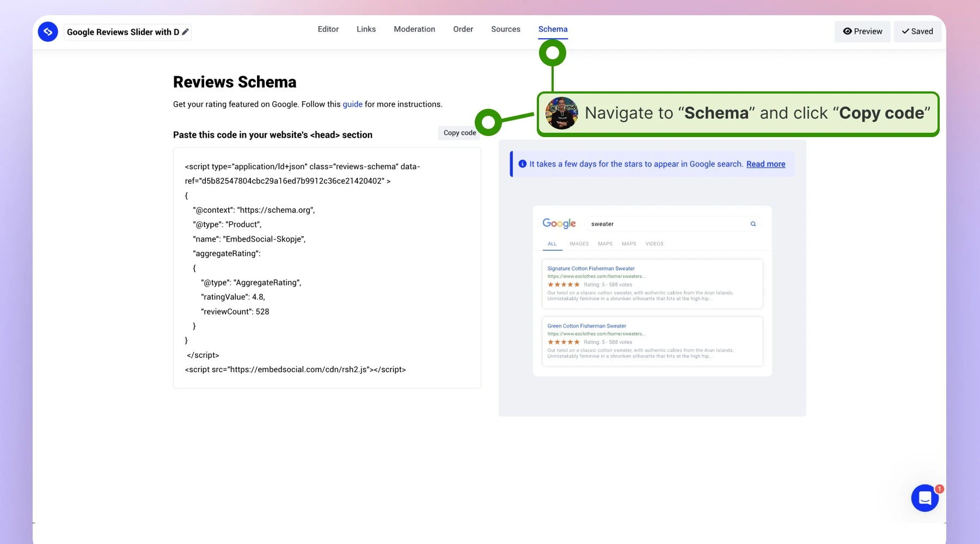Viewport: 980px width, 544px height.
Task: Follow the Read more link
Action: tap(765, 164)
